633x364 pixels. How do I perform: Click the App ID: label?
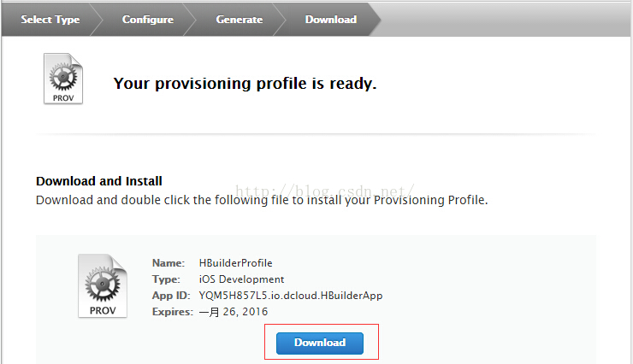click(x=171, y=296)
